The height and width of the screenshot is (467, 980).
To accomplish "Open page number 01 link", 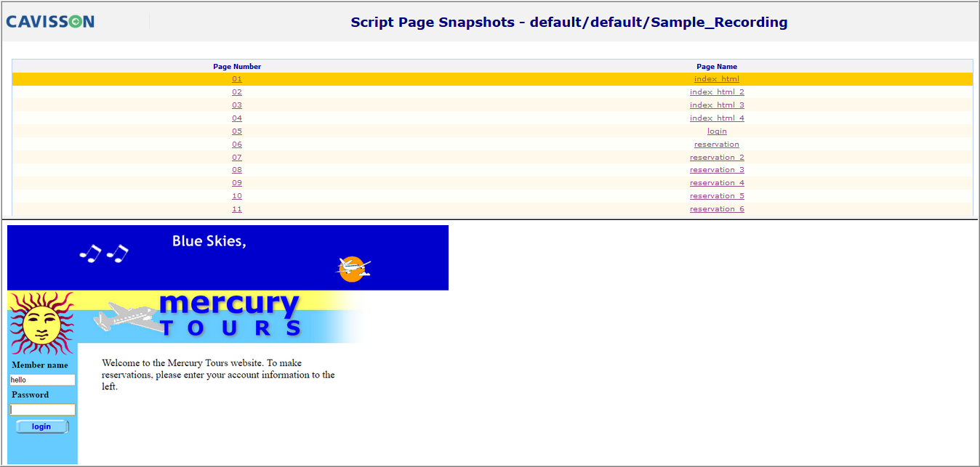I will pos(237,79).
